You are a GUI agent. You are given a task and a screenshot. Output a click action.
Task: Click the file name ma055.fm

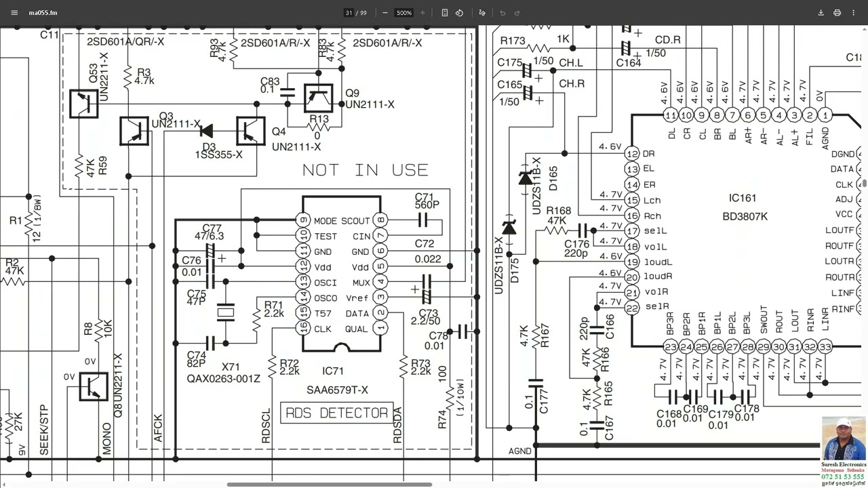click(x=43, y=13)
